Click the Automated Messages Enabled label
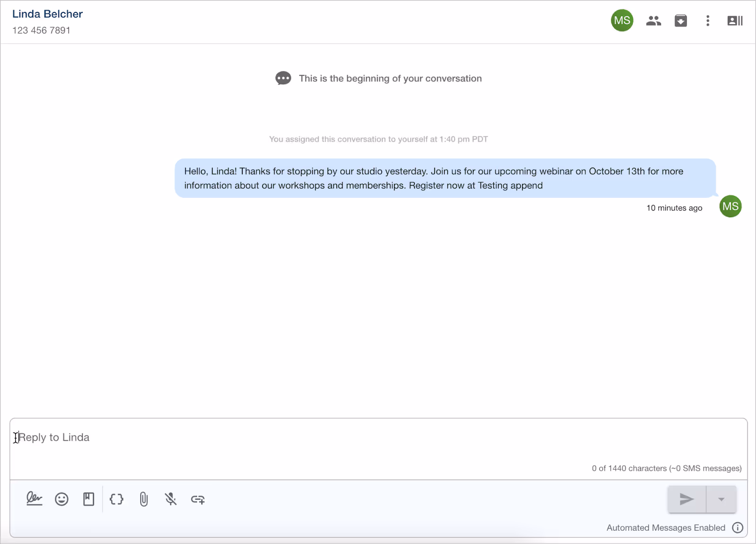The width and height of the screenshot is (756, 544). click(x=666, y=527)
